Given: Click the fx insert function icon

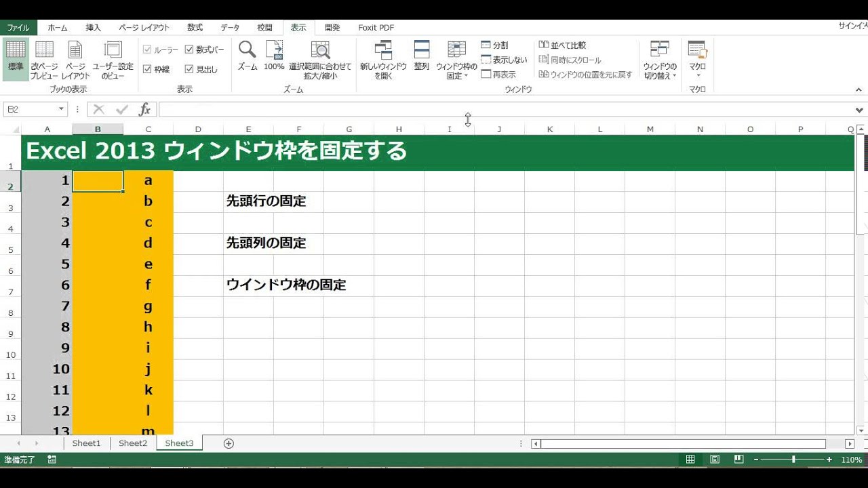Looking at the screenshot, I should (144, 109).
